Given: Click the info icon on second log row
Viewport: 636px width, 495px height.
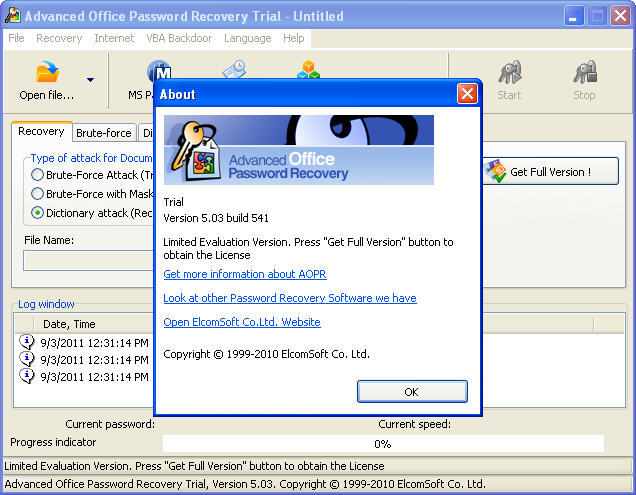Looking at the screenshot, I should 27,359.
